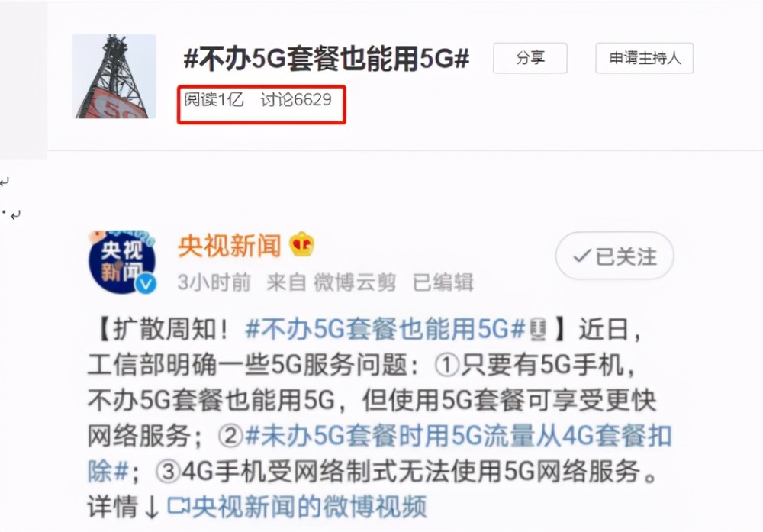
Task: Click the blue verified badge on avatar
Action: point(146,284)
